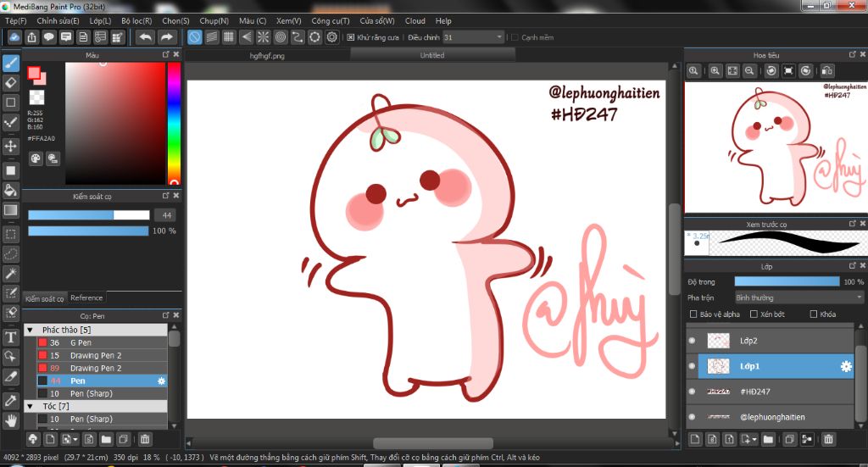The image size is (868, 467).
Task: Enable the circle snap guide
Action: [281, 37]
